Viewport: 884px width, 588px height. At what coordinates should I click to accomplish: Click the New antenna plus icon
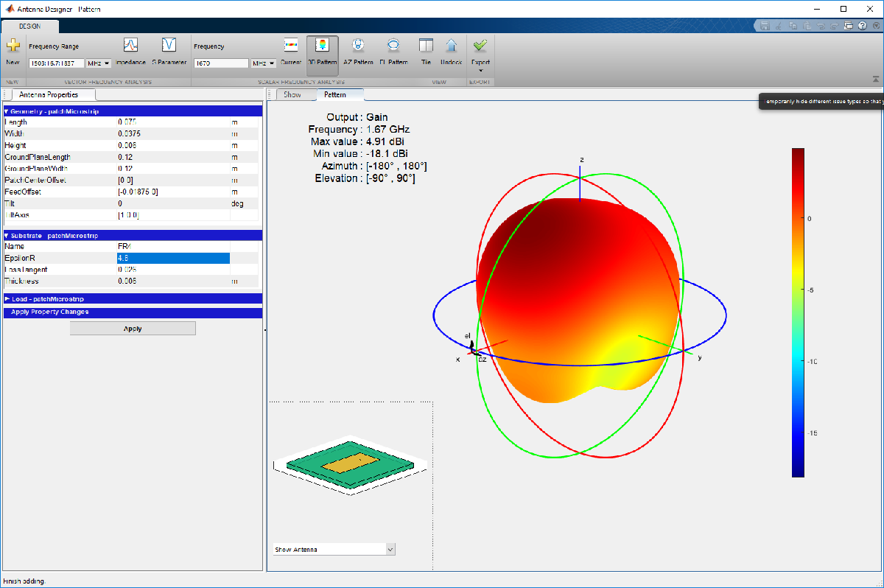(x=13, y=46)
